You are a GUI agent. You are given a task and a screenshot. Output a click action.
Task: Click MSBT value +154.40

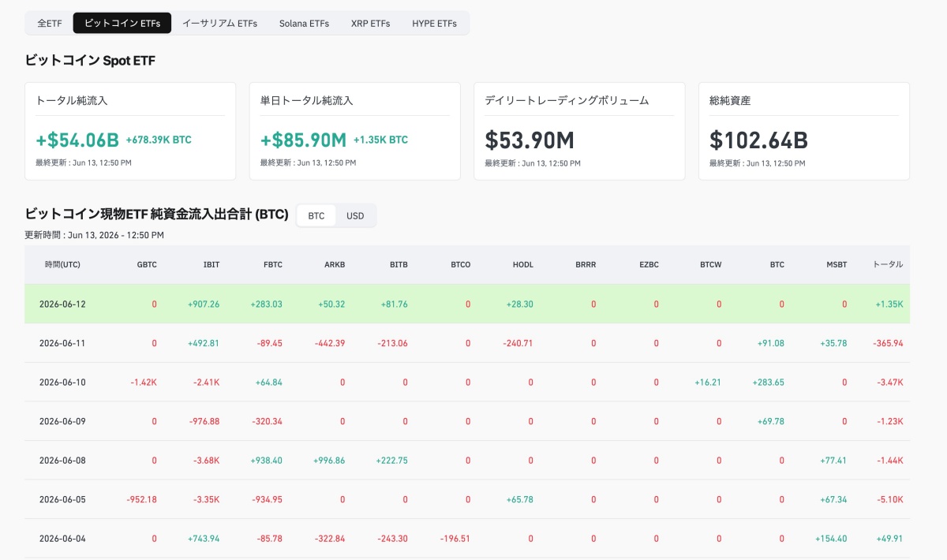pyautogui.click(x=831, y=539)
